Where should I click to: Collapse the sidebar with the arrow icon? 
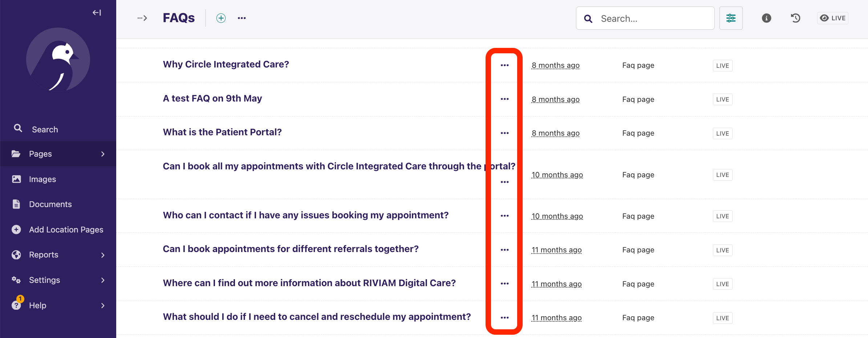click(x=97, y=13)
